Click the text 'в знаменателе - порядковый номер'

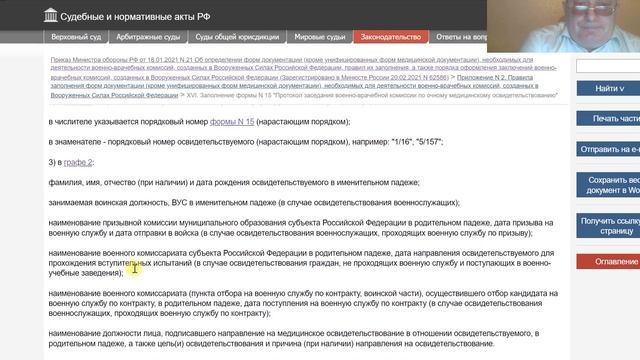[246, 142]
